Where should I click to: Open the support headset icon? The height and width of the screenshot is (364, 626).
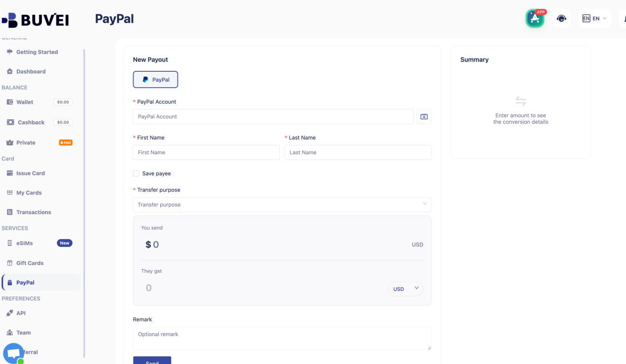point(561,18)
